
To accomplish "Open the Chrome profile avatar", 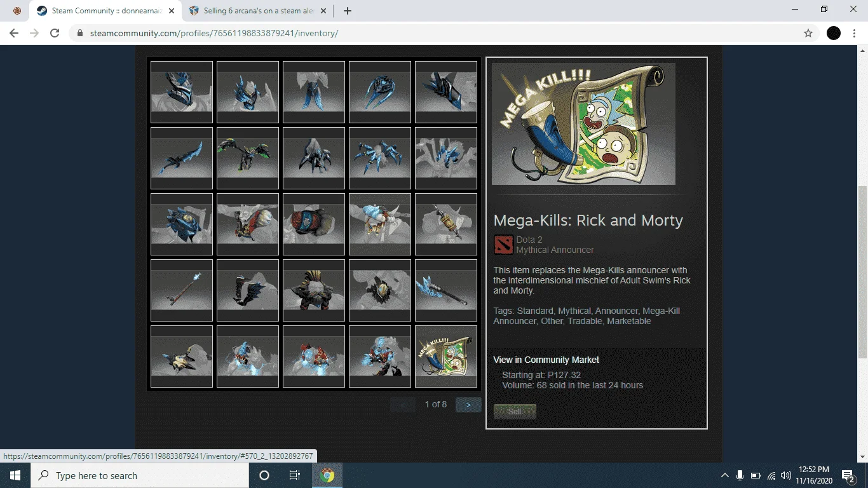I will tap(834, 33).
